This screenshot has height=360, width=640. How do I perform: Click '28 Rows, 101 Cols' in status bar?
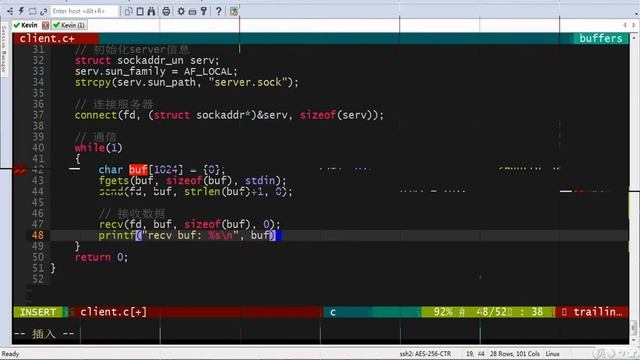point(515,354)
